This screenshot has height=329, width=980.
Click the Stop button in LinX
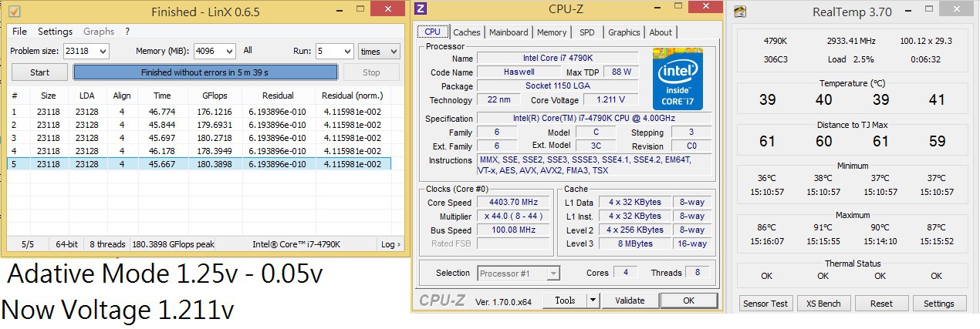tap(371, 72)
